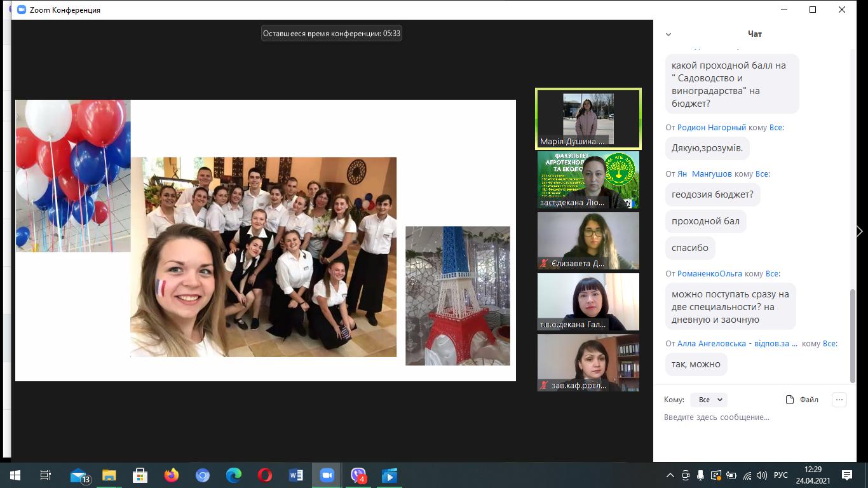Click the microphone icon in the system tray
This screenshot has height=488, width=868.
point(700,475)
